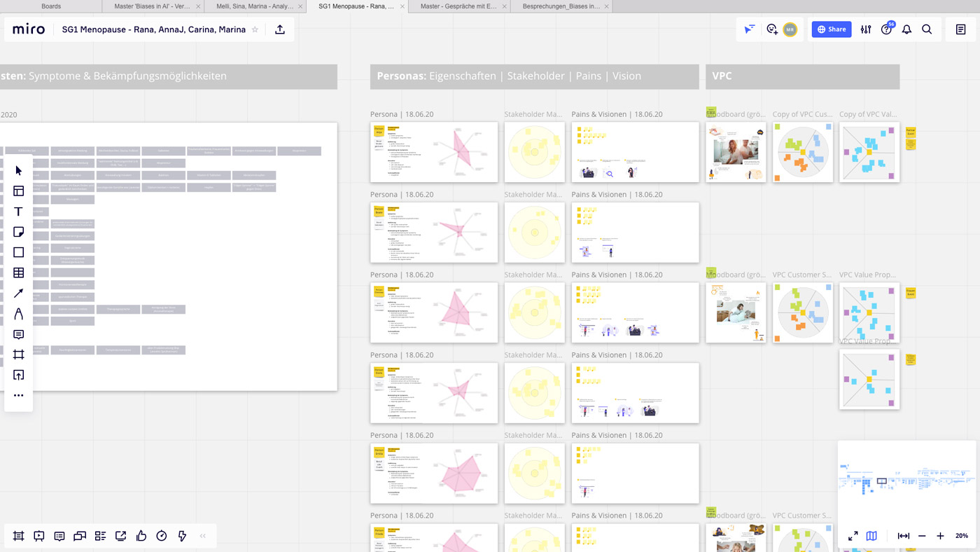
Task: Open the lightning bolt activities icon
Action: (x=182, y=536)
